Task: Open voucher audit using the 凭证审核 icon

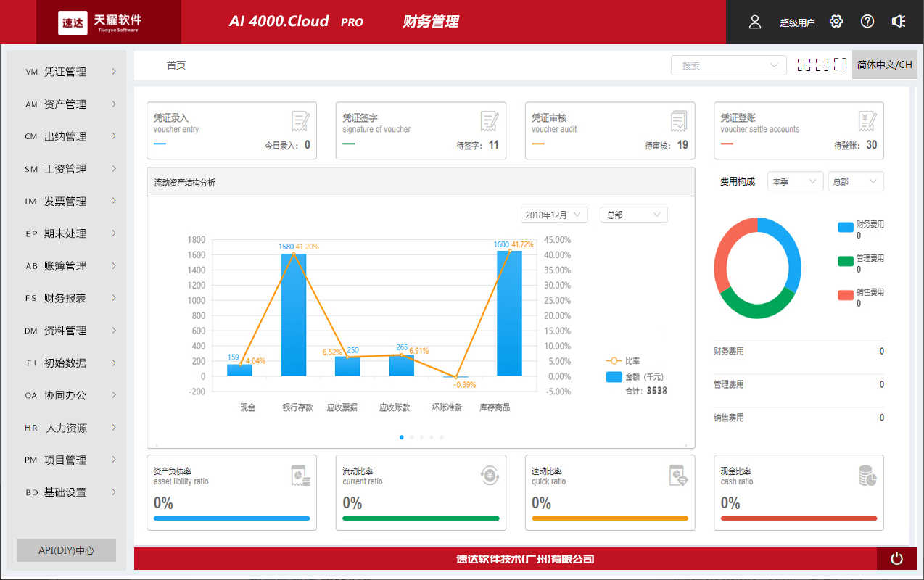Action: pos(677,121)
